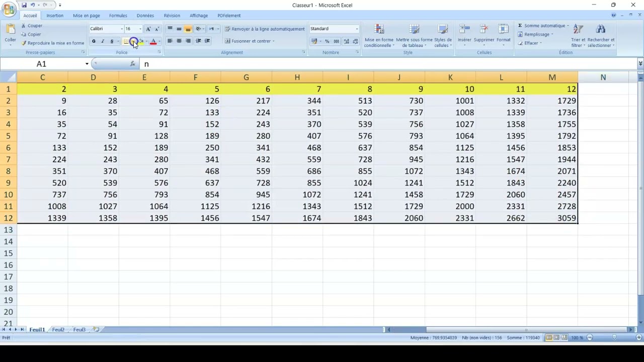Open the Affichage tab
The image size is (644, 362).
click(x=199, y=16)
